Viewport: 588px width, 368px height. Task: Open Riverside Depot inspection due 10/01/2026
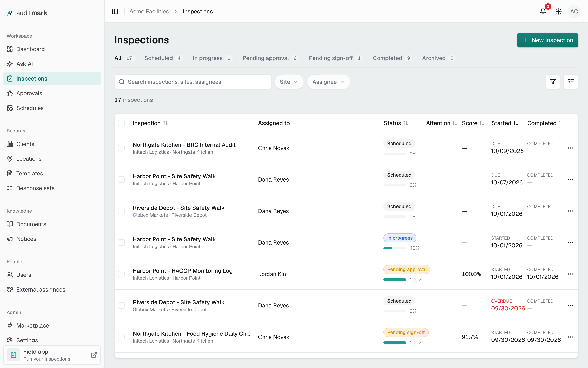click(178, 208)
